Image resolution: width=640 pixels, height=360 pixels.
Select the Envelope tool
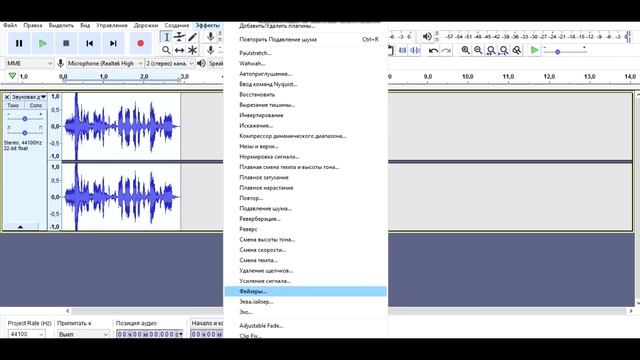coord(179,37)
